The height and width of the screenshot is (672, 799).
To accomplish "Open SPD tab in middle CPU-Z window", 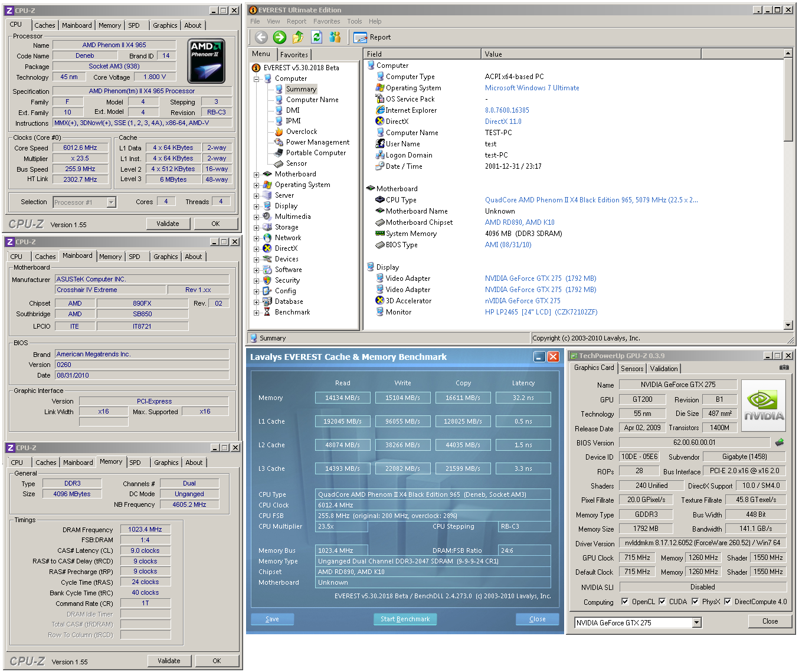I will click(135, 257).
